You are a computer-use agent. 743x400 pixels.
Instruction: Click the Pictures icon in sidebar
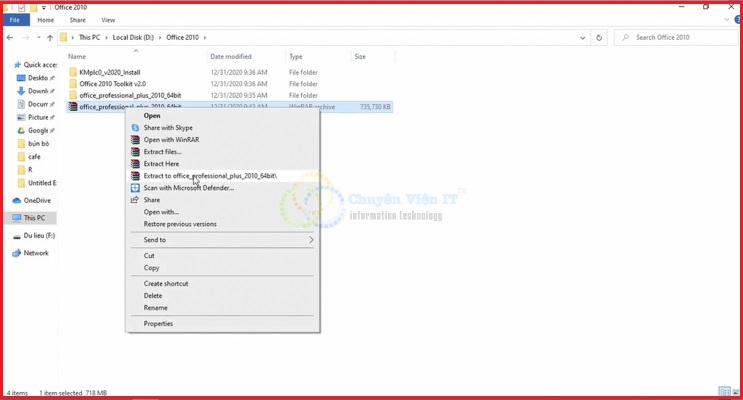point(21,117)
